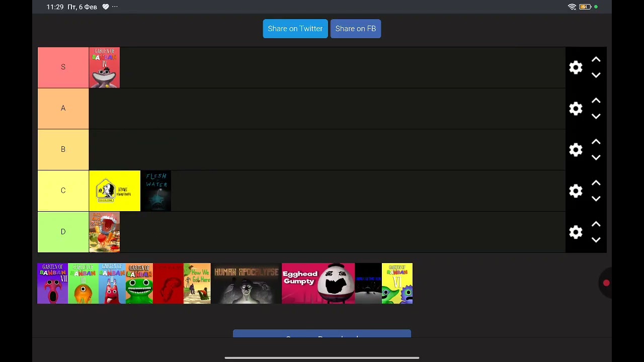Click the yellow C tier label
Image resolution: width=644 pixels, height=362 pixels.
tap(63, 191)
